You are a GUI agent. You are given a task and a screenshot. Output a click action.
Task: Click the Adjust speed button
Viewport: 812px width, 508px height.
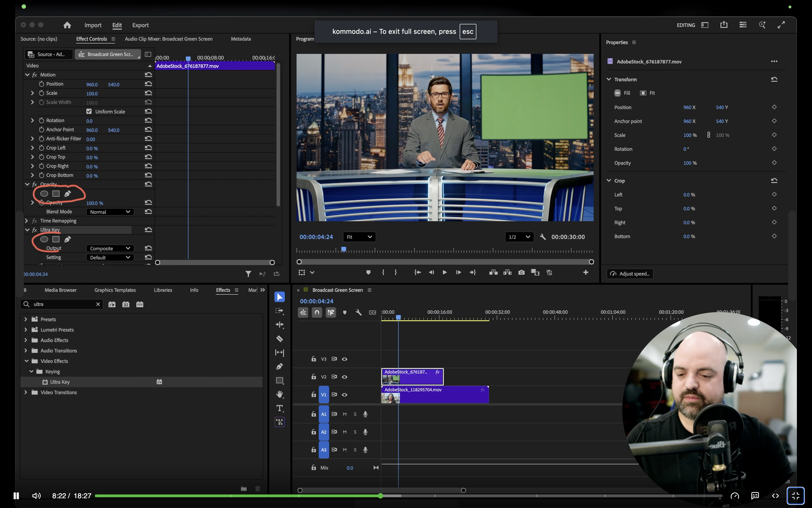(630, 273)
